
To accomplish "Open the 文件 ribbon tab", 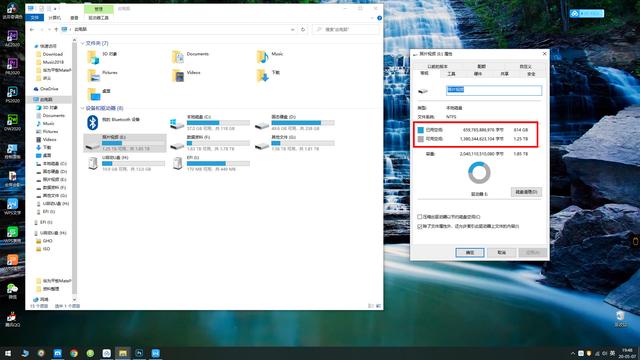I will click(34, 18).
